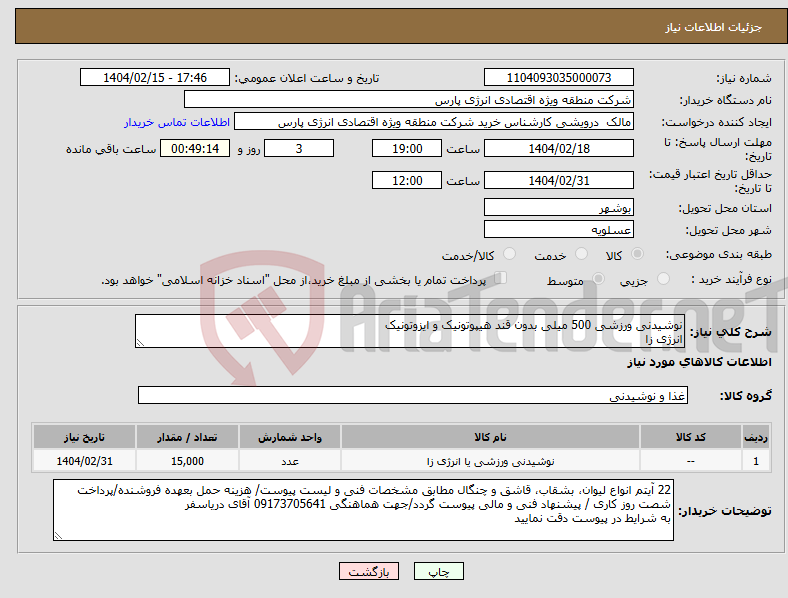Click the بازگشت (back) button
Viewport: 788px width, 598px height.
point(369,571)
